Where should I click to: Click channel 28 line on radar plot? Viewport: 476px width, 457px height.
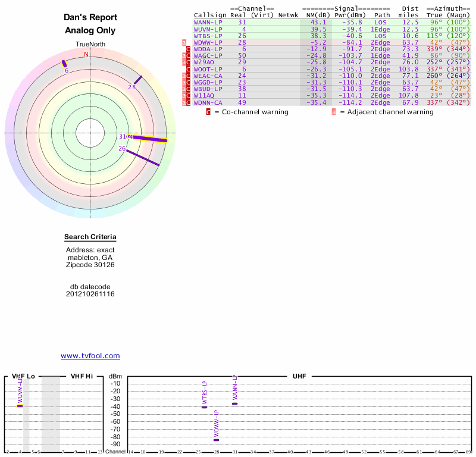[x=137, y=79]
